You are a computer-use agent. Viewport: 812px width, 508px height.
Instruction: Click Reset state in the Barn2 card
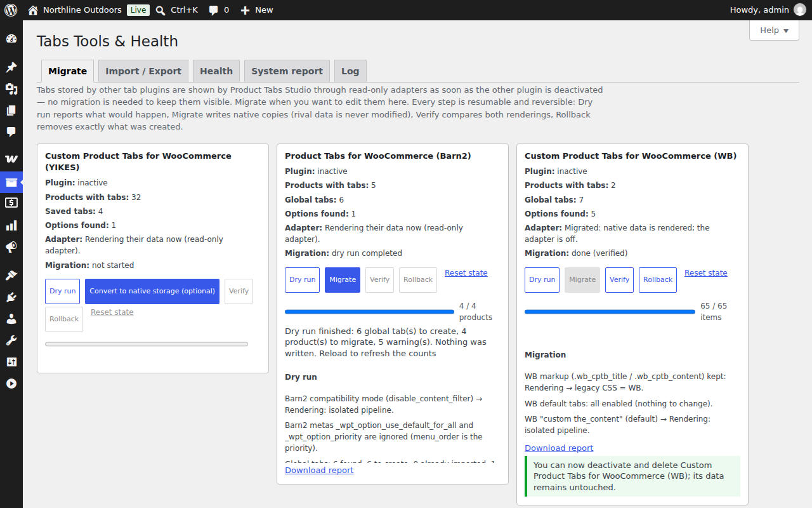(x=466, y=273)
